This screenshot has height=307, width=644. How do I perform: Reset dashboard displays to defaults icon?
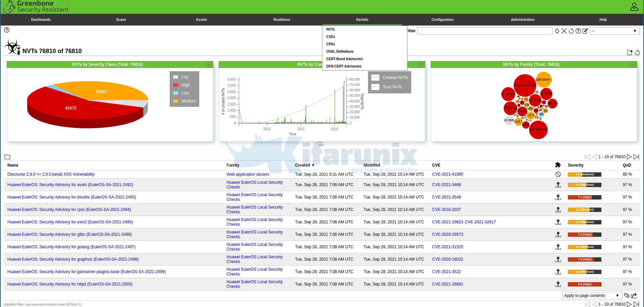[x=637, y=52]
